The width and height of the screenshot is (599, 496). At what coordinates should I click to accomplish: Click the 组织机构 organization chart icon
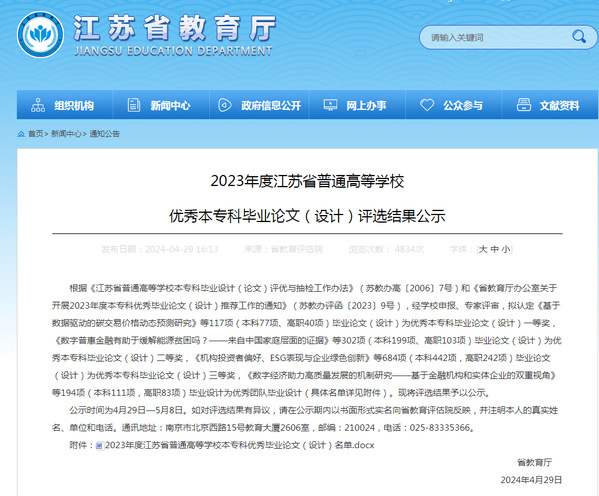(38, 105)
